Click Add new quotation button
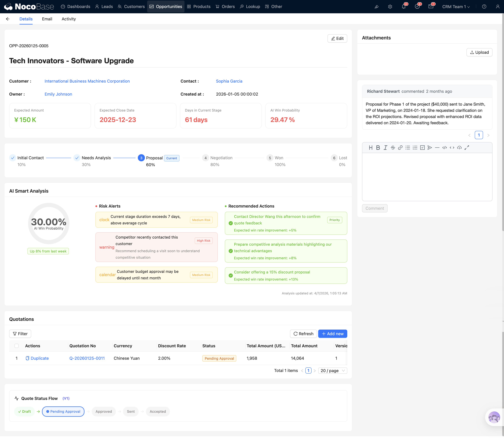Screen dimensions: 504x438 [x=332, y=334]
